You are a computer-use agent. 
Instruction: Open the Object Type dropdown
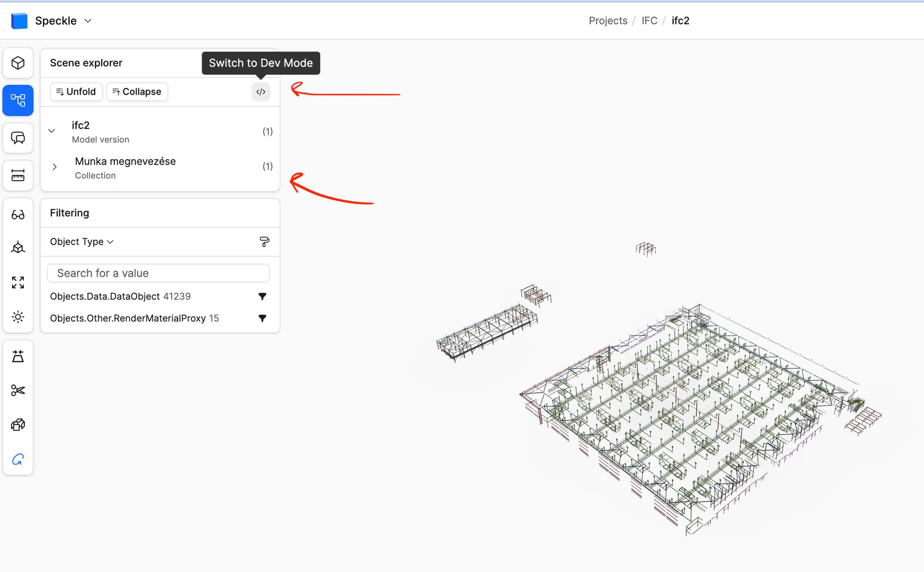pyautogui.click(x=82, y=242)
